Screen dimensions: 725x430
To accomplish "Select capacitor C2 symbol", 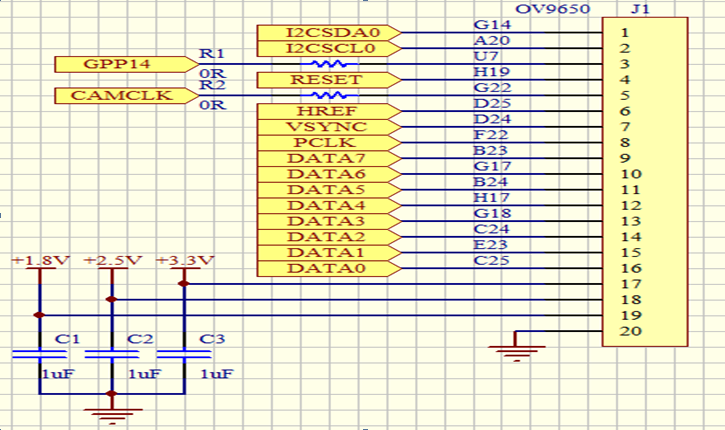I will coord(112,355).
